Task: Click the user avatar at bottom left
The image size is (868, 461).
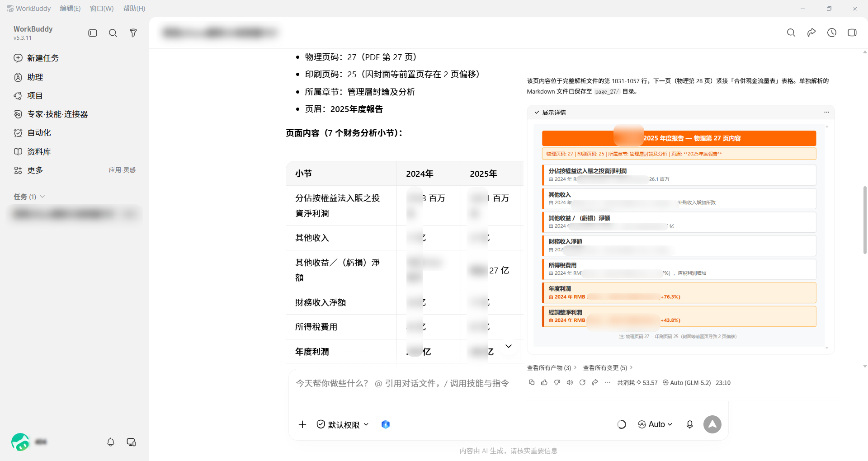Action: coord(20,442)
